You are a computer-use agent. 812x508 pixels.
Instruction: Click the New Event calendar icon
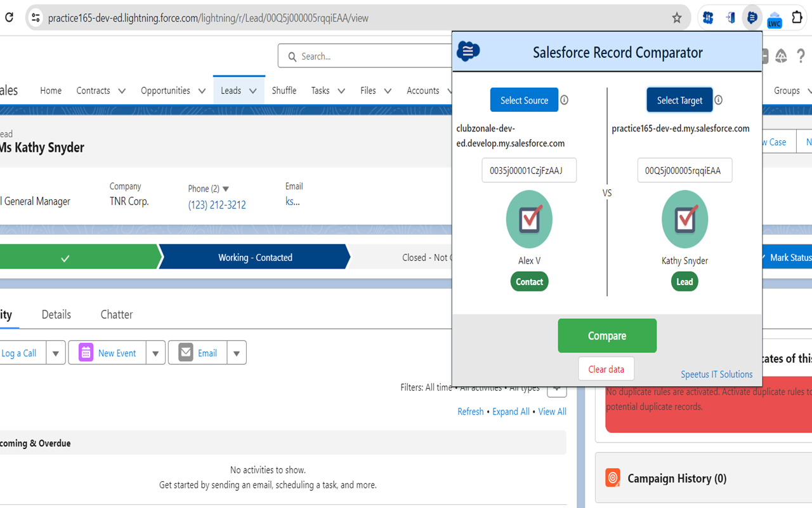(86, 353)
